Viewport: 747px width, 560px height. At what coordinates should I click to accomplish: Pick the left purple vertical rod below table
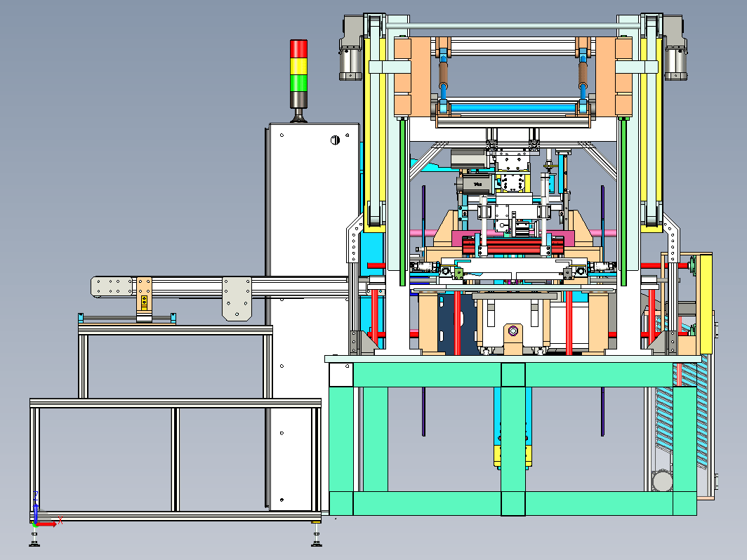pos(423,411)
